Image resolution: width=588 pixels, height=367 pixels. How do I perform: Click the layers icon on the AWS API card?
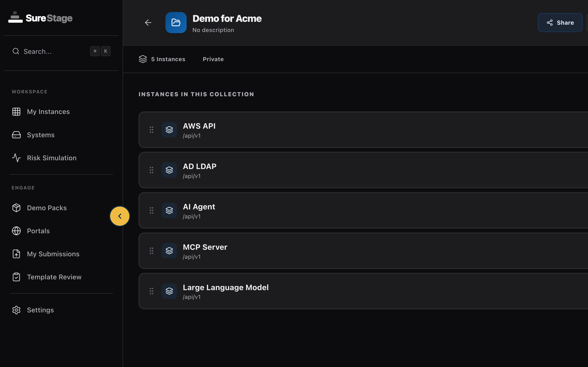(x=169, y=130)
